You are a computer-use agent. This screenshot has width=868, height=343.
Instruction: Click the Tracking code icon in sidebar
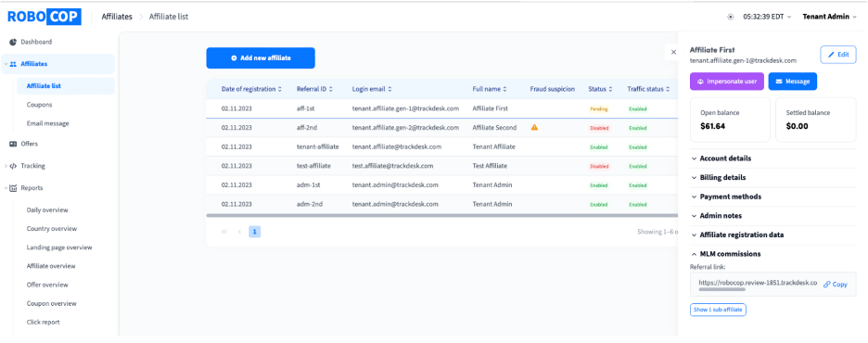(13, 166)
